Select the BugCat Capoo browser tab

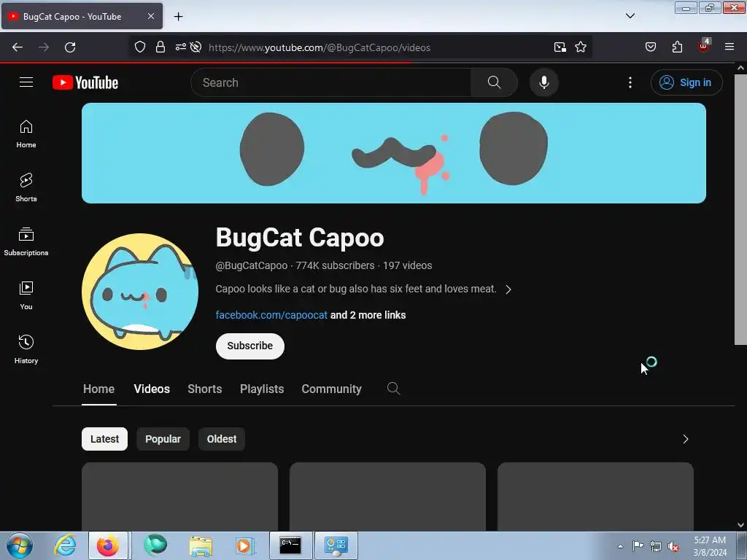coord(82,16)
